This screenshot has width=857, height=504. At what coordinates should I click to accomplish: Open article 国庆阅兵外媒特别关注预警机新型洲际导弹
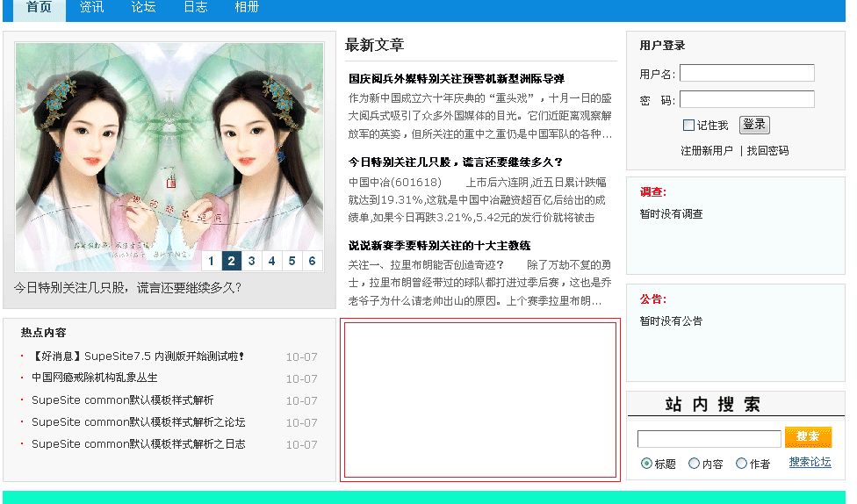coord(457,79)
